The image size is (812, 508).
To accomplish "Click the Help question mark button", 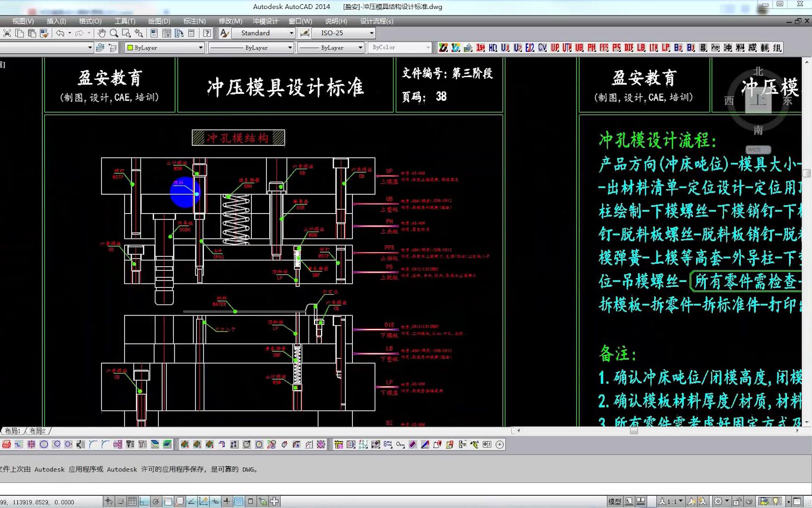I will pyautogui.click(x=207, y=33).
